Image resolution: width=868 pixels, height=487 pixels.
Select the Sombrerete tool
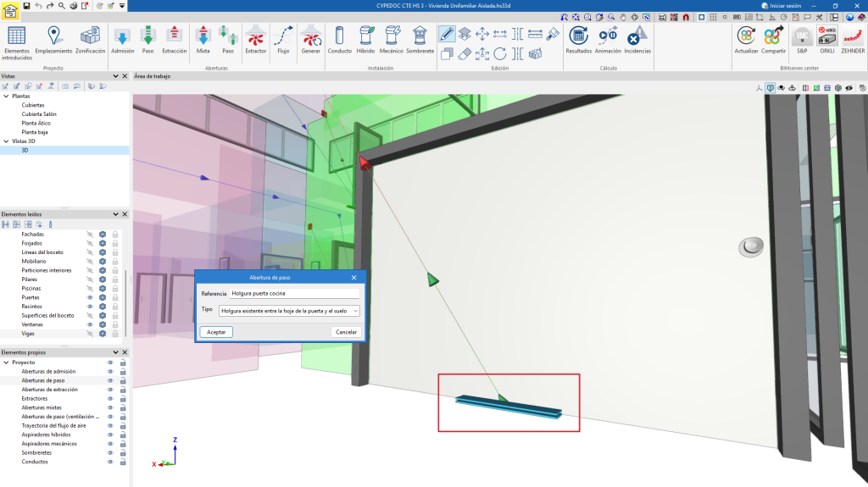click(x=420, y=40)
